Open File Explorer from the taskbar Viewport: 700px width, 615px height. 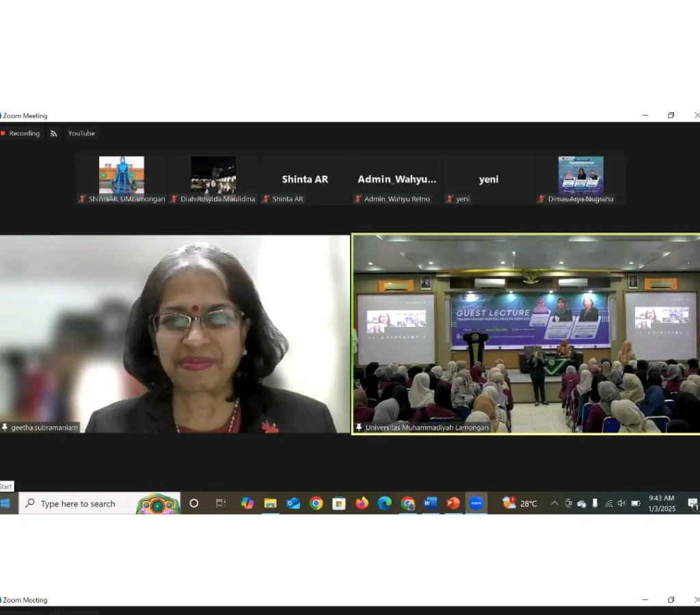(x=270, y=503)
